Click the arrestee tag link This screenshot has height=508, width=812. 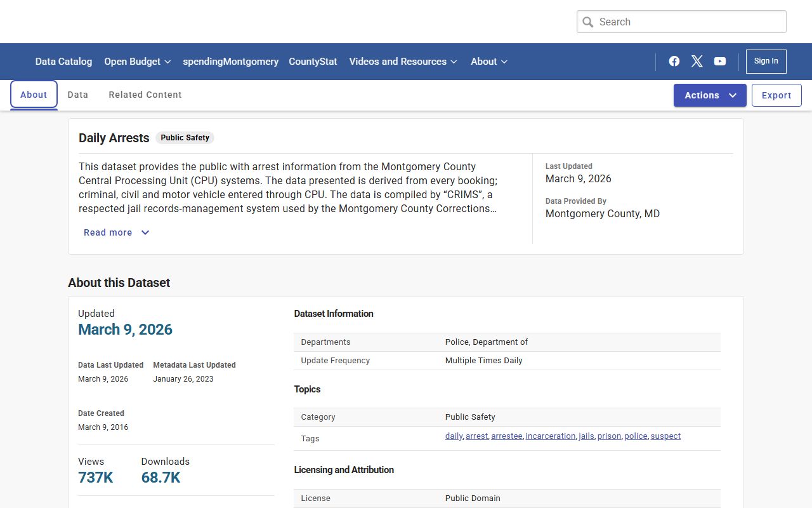pyautogui.click(x=506, y=436)
